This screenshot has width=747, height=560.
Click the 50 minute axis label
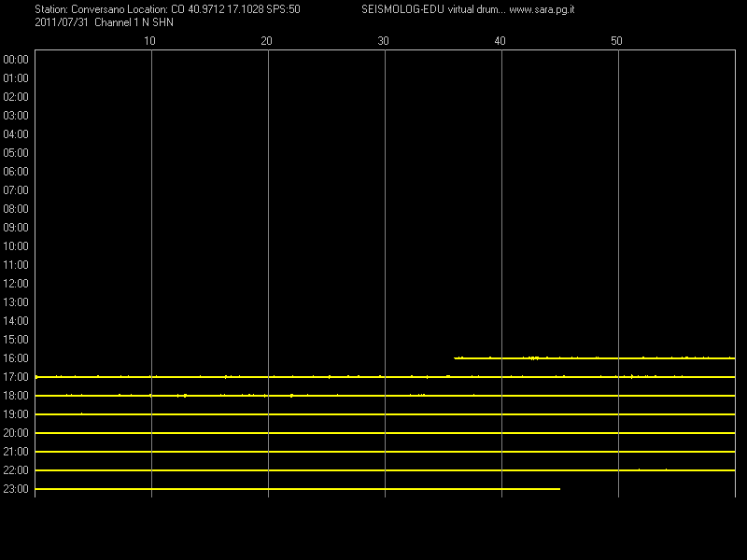click(616, 41)
